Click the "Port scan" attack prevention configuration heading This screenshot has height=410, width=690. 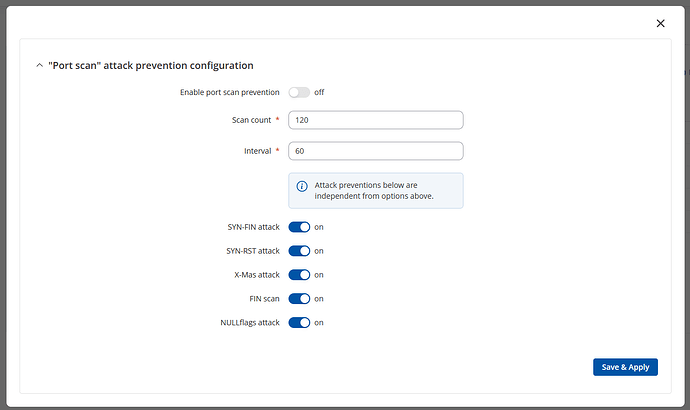pyautogui.click(x=150, y=66)
